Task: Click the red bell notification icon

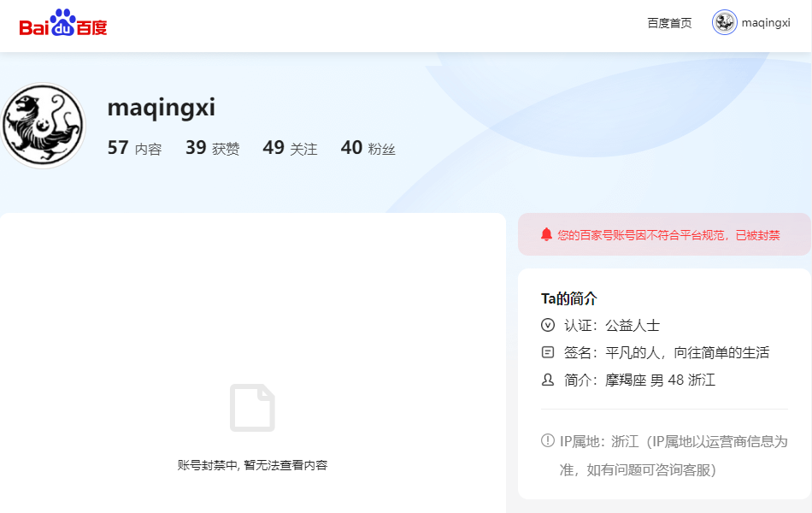Action: click(546, 234)
